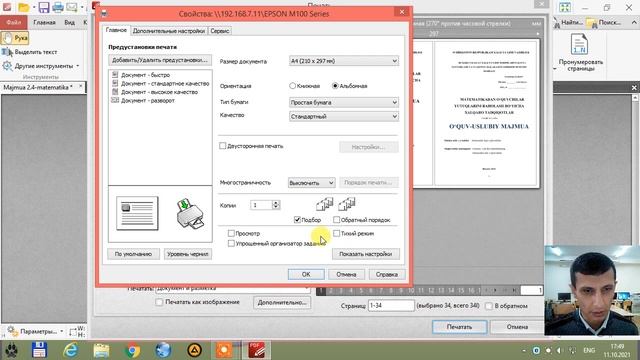Click the Email envelope icon in quick toolbar
This screenshot has width=640, height=360.
pos(72,7)
